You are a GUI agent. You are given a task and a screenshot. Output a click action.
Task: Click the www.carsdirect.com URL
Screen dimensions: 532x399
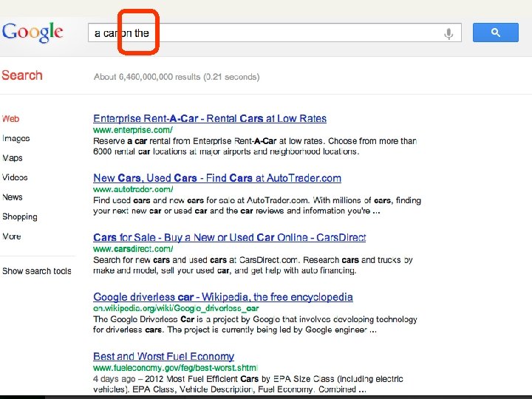(133, 249)
